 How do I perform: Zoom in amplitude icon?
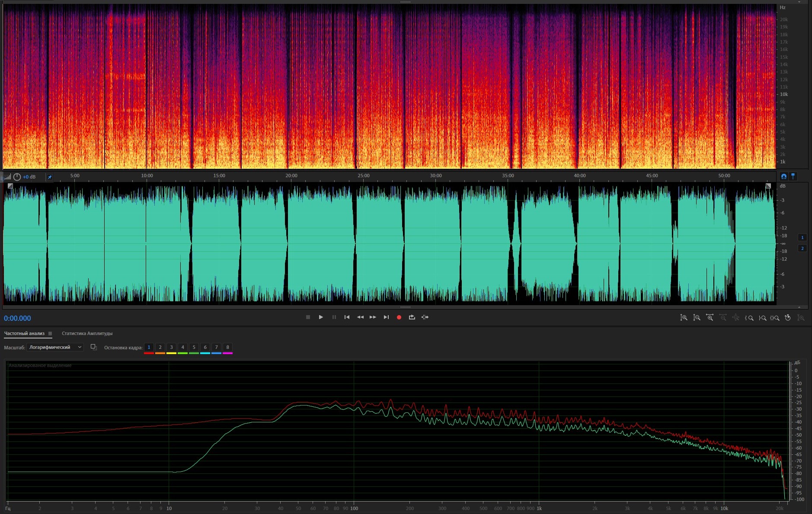[x=684, y=318]
